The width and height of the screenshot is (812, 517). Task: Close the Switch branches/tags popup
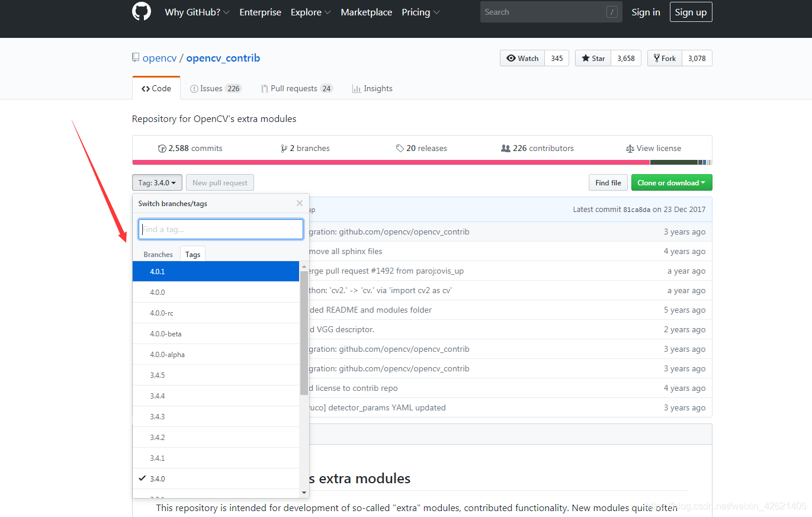300,203
